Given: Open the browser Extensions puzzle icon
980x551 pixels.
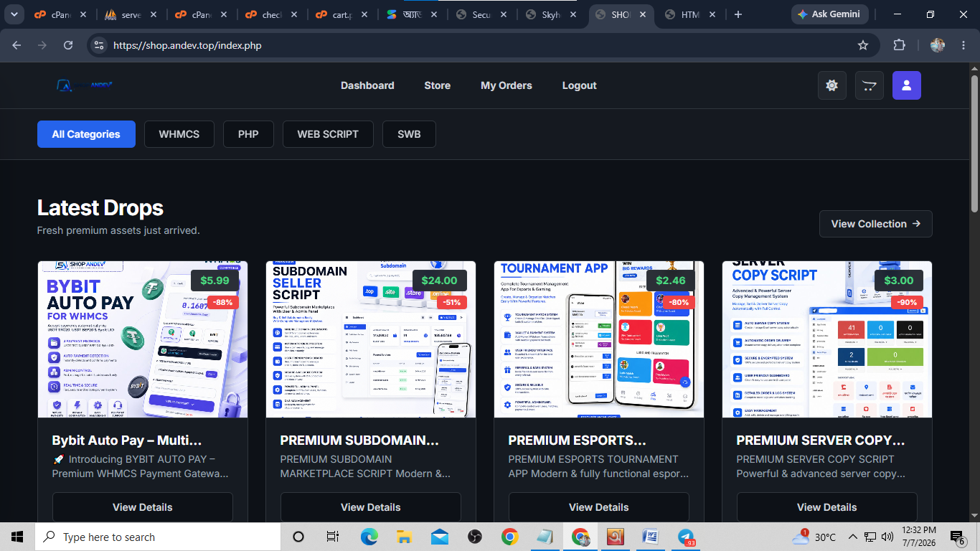Looking at the screenshot, I should click(899, 45).
